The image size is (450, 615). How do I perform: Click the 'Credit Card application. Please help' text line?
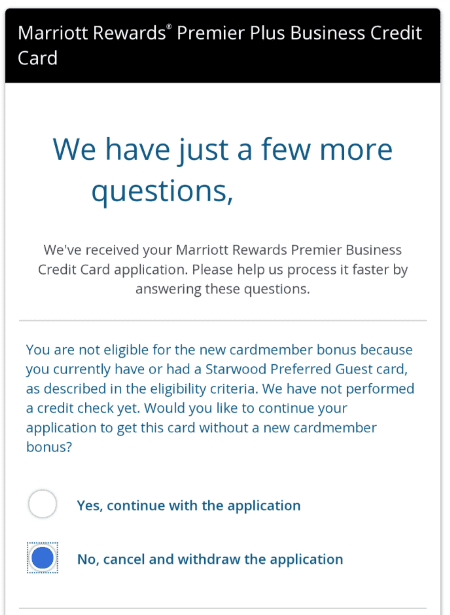pos(222,270)
